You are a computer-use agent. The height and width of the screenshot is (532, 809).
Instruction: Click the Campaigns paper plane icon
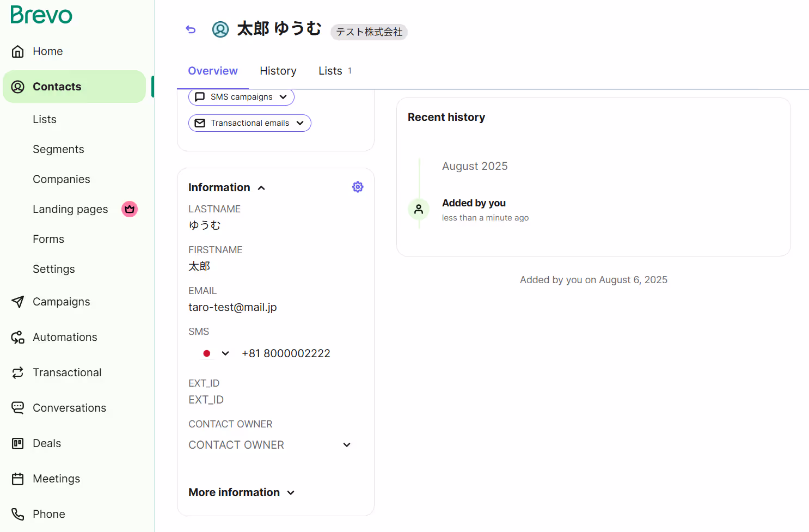point(18,302)
